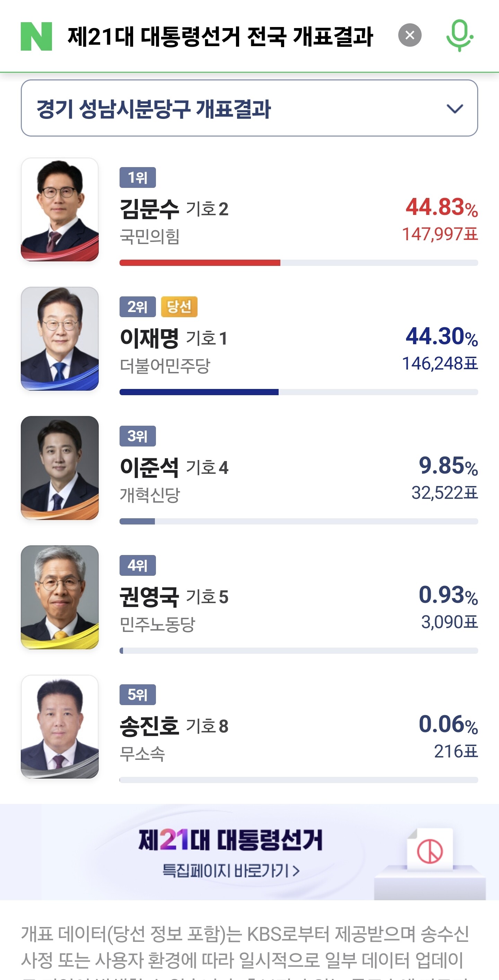Click the search field with 제21대 대통령선거 text
Image resolution: width=499 pixels, height=980 pixels.
coord(220,36)
